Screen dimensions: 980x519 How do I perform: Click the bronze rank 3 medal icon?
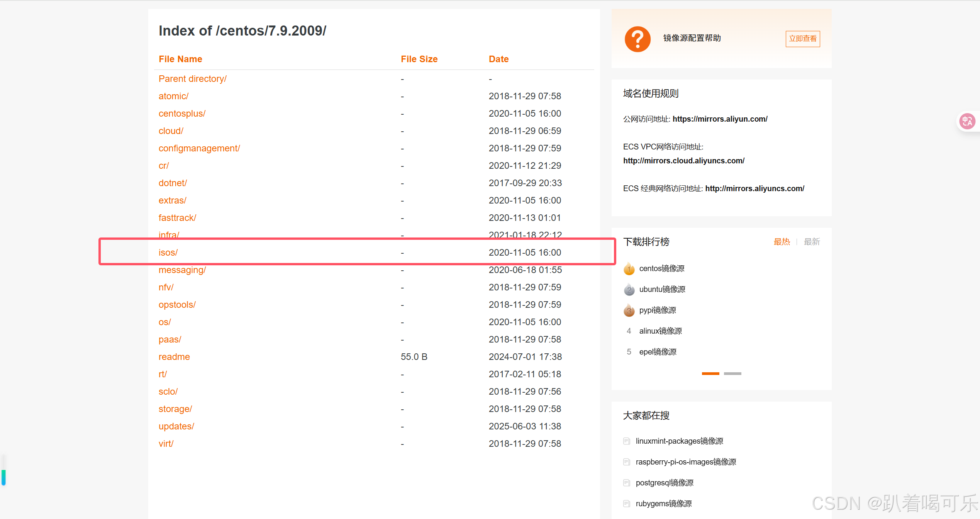(x=629, y=310)
